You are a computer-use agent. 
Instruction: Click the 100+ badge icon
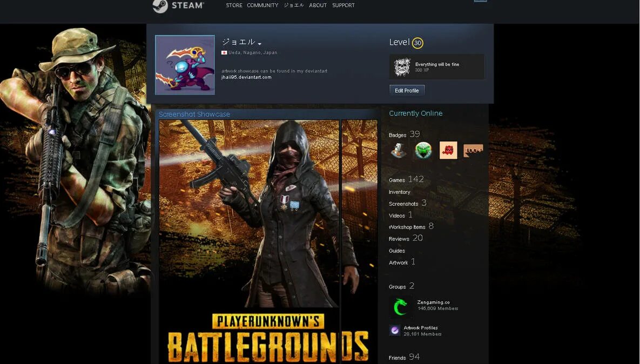[x=473, y=150]
